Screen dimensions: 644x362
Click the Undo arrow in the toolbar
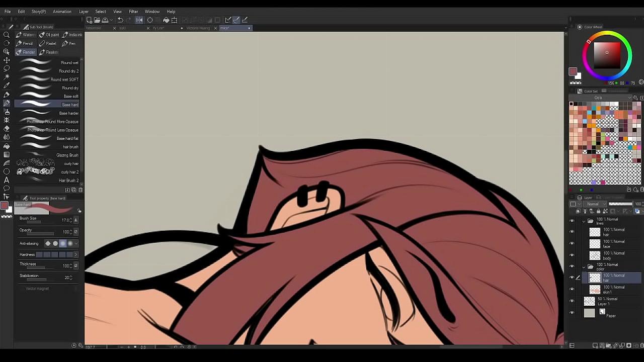[x=120, y=20]
